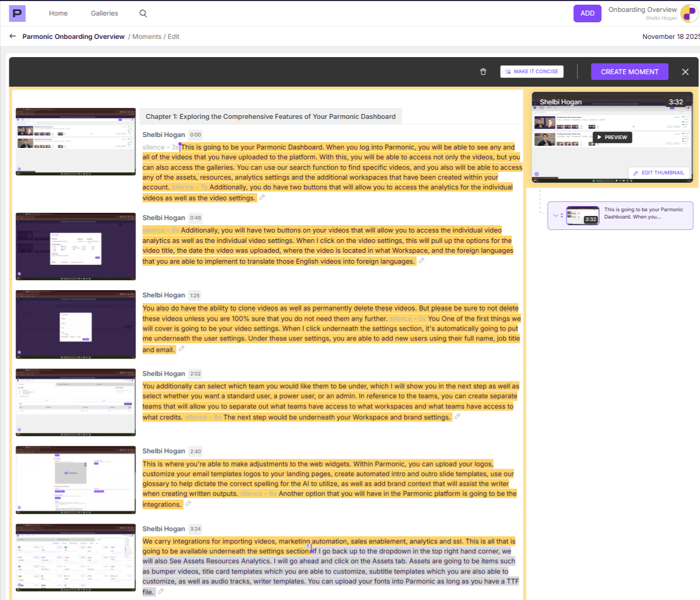The height and width of the screenshot is (600, 700).
Task: Click the Parmonic Onboarding Overview breadcrumb
Action: (x=73, y=37)
